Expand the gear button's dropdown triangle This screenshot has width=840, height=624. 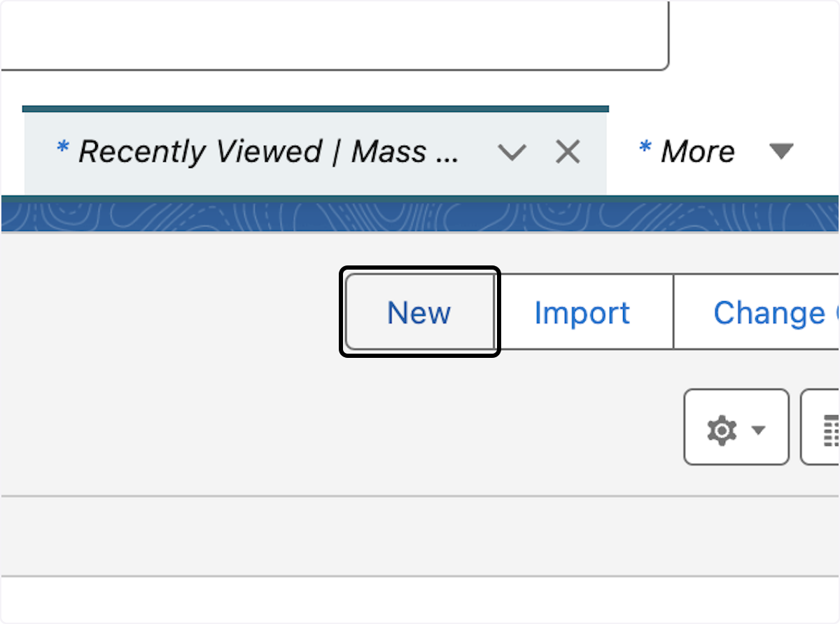click(x=759, y=431)
